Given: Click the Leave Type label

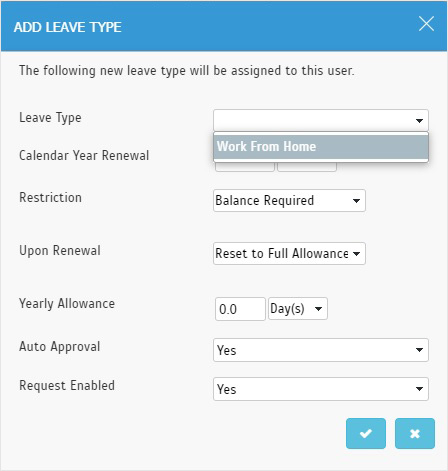Looking at the screenshot, I should coord(50,118).
